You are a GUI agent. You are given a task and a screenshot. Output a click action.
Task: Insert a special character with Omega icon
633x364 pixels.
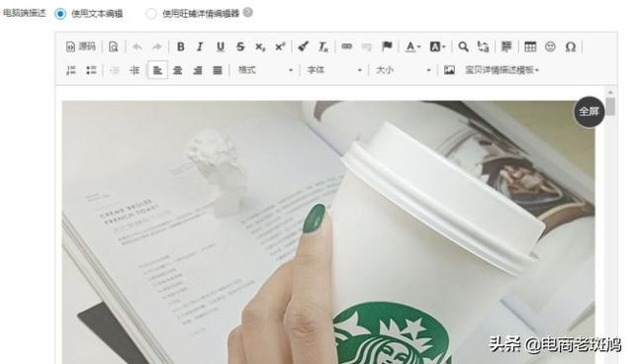tap(570, 46)
